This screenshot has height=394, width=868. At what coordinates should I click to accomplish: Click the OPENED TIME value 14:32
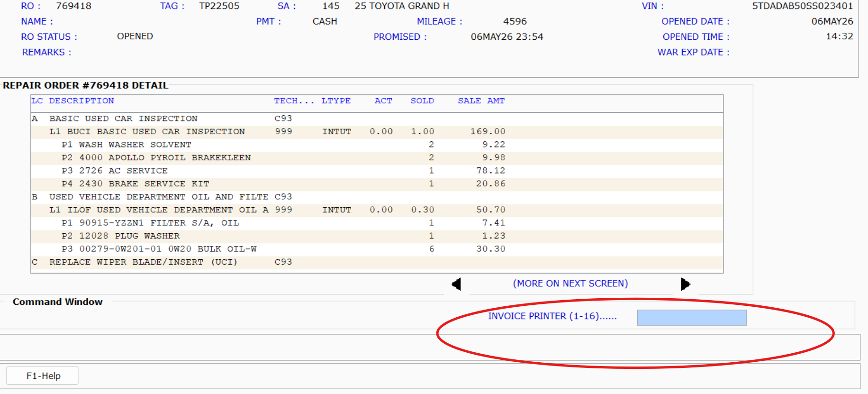(x=840, y=37)
